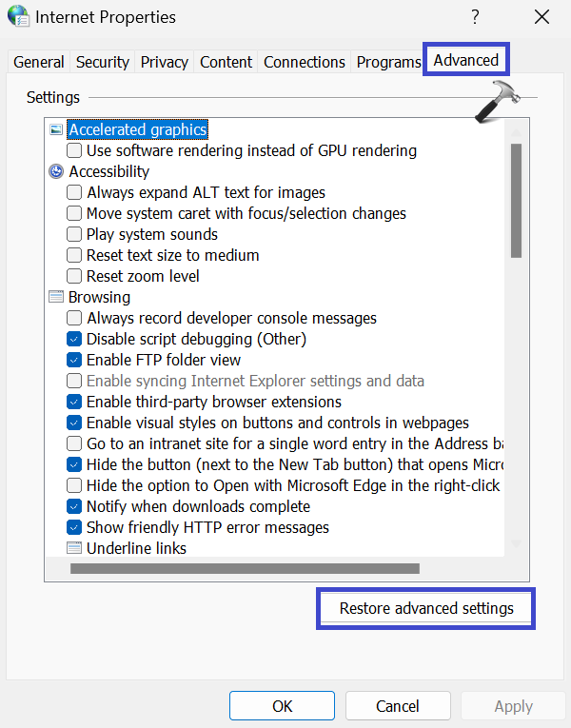Click the vertical scrollbar thumb in Settings list

click(x=516, y=200)
